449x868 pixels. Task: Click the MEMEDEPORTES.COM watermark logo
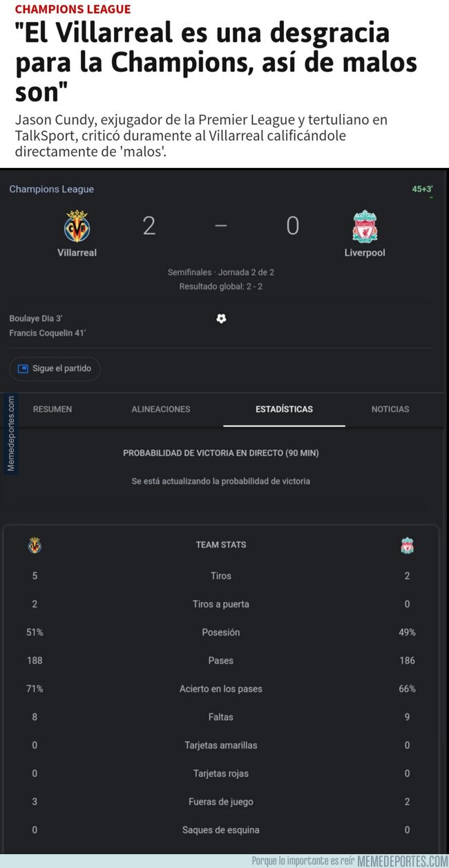click(403, 860)
